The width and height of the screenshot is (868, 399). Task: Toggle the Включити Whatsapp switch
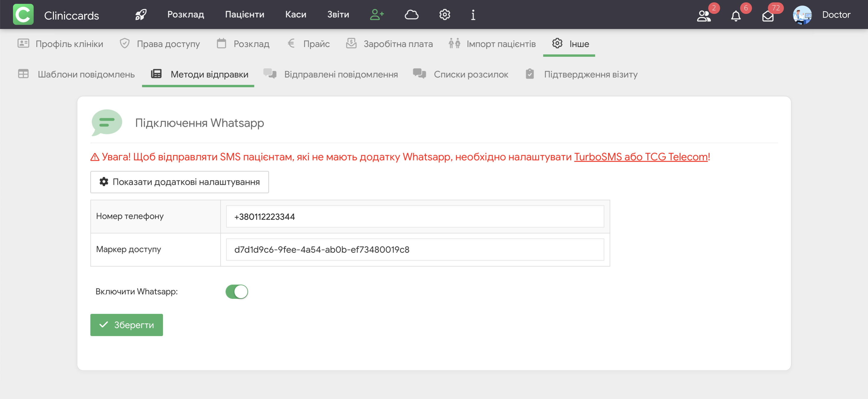click(236, 292)
